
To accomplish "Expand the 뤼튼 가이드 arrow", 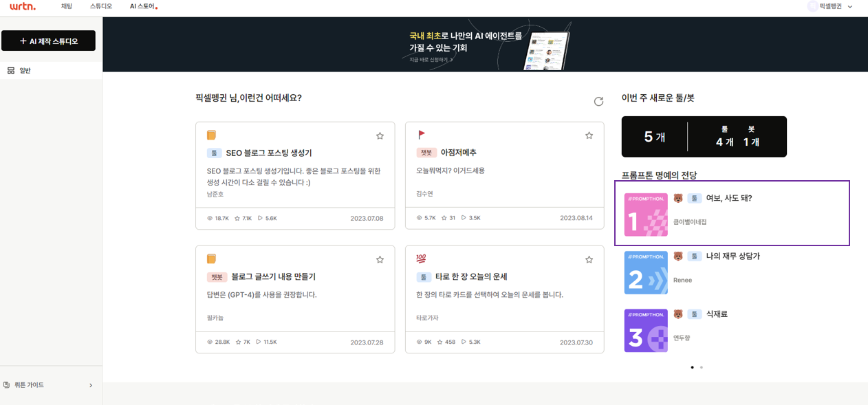I will pos(91,385).
